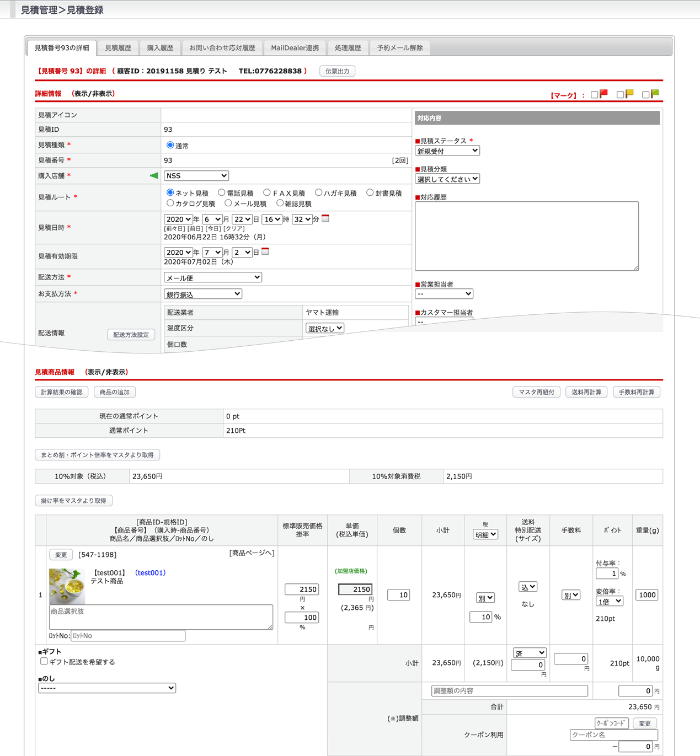Viewport: 700px width, 756px height.
Task: Click green arrow icon beside 購入店舗
Action: click(x=154, y=175)
